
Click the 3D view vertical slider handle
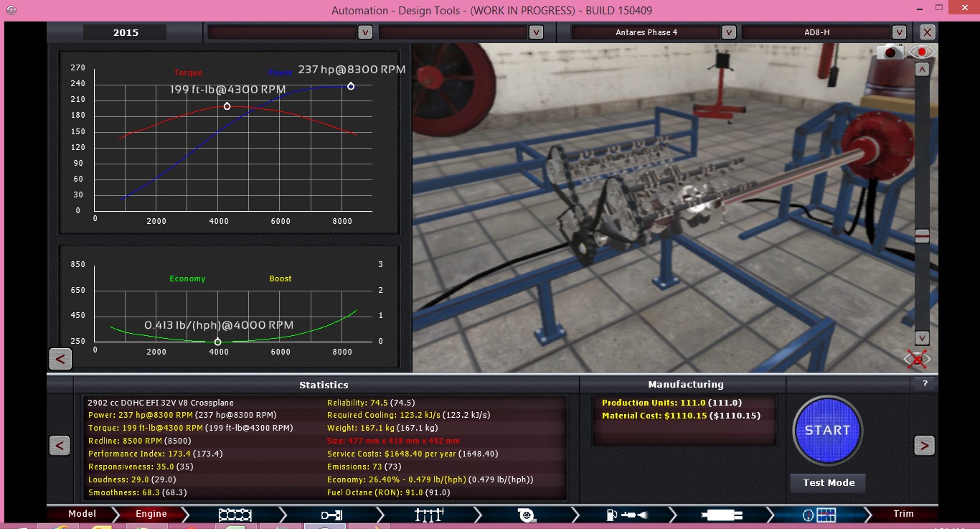(x=923, y=236)
